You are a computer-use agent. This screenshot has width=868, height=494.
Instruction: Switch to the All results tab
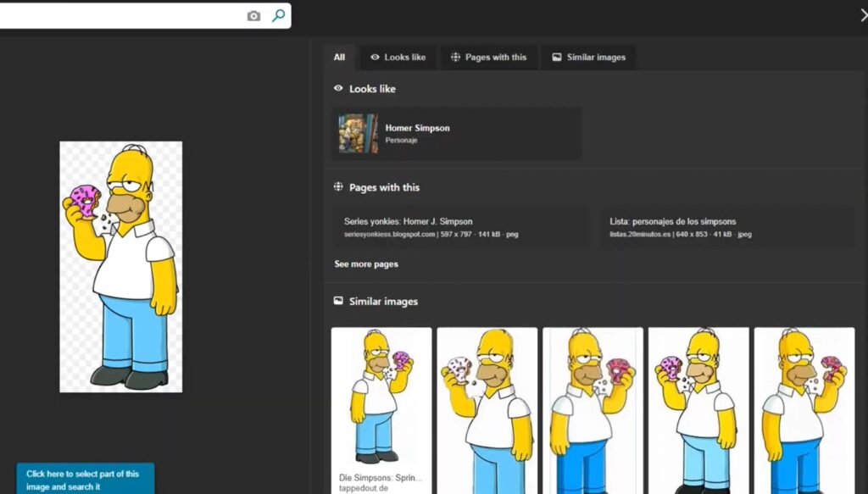click(x=339, y=58)
